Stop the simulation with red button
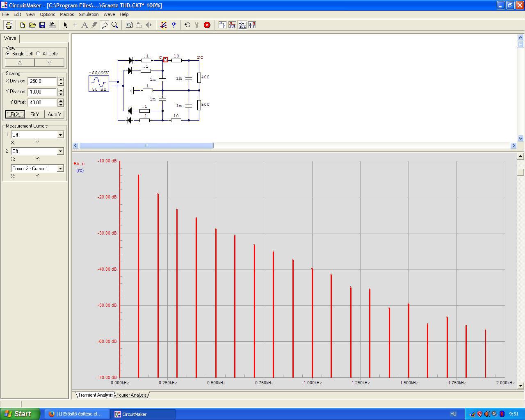 click(207, 25)
